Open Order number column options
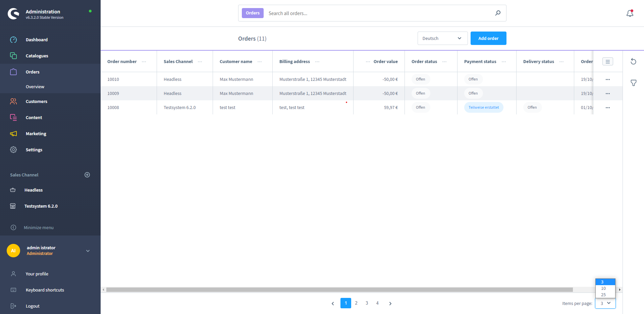Viewport: 644px width, 314px height. click(x=144, y=62)
